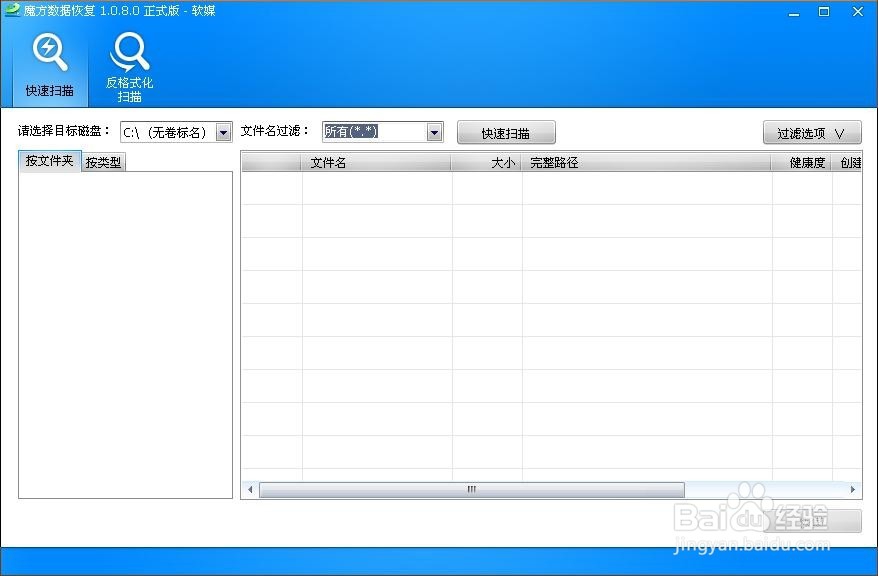Minimize the 魔方数据恢复 window

pos(793,12)
